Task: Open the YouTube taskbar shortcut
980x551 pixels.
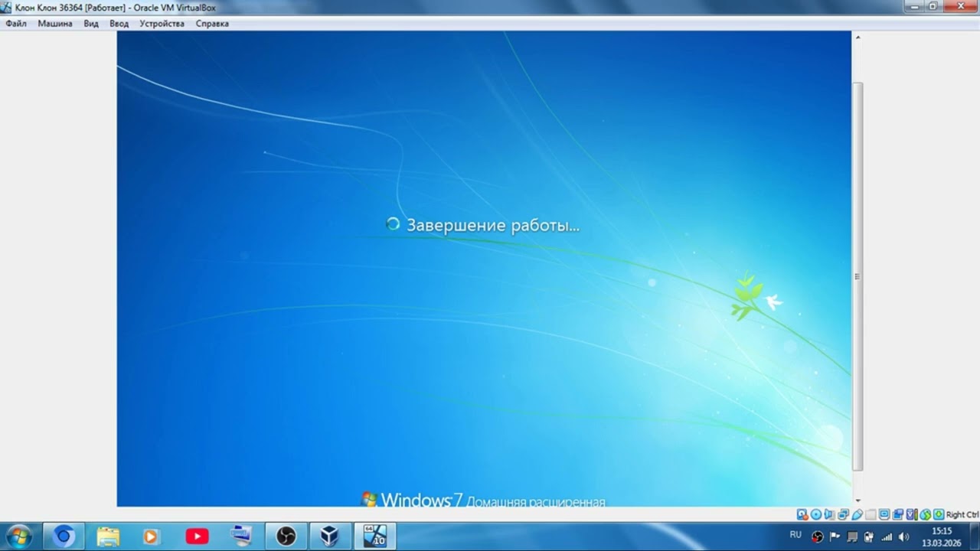Action: pos(197,536)
